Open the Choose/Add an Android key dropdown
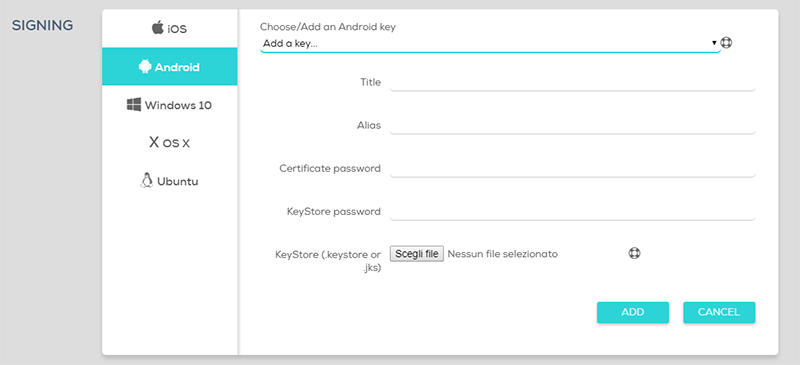The image size is (800, 365). (x=490, y=44)
